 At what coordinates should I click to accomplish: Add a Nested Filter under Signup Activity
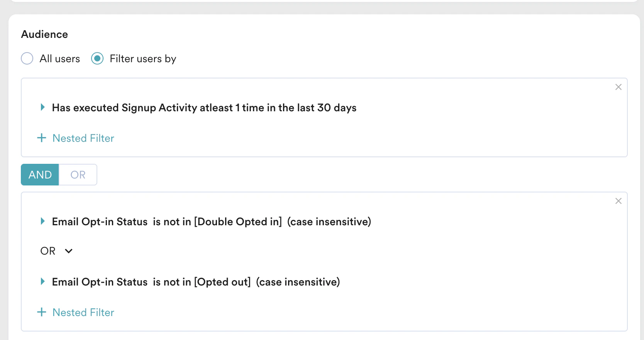76,138
